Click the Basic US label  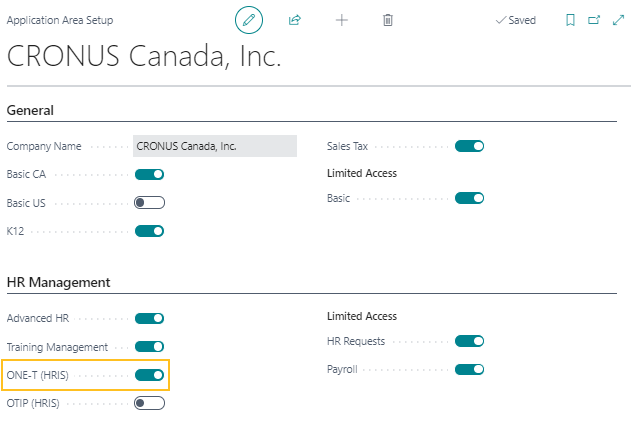click(26, 203)
